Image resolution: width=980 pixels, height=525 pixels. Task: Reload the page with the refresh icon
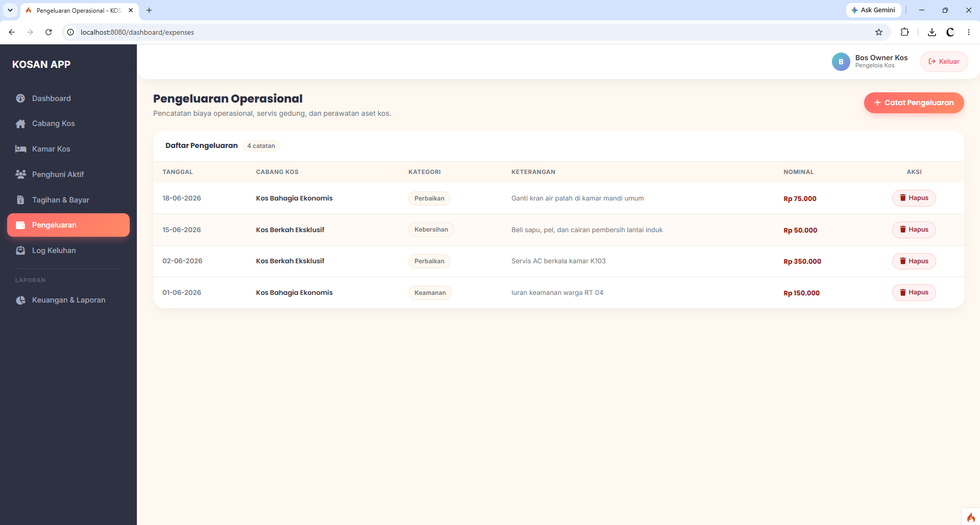[x=49, y=32]
